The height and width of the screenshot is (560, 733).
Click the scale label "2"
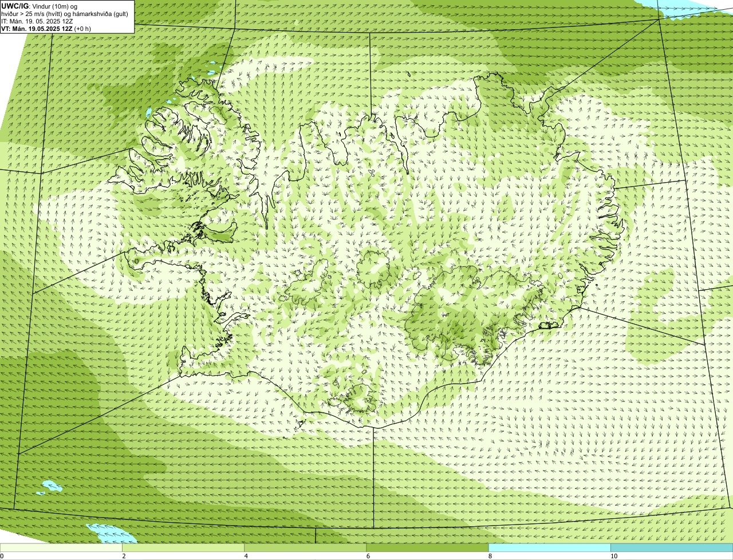[124, 556]
